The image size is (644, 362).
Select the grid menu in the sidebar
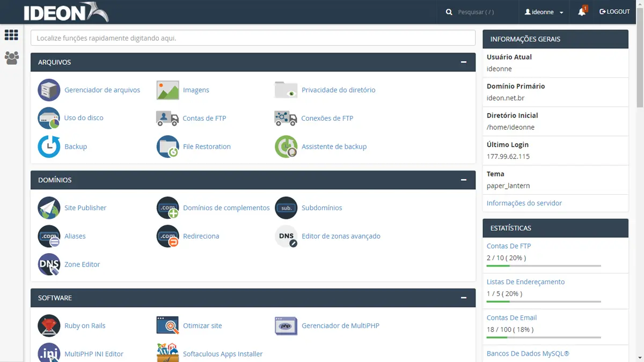(x=11, y=34)
